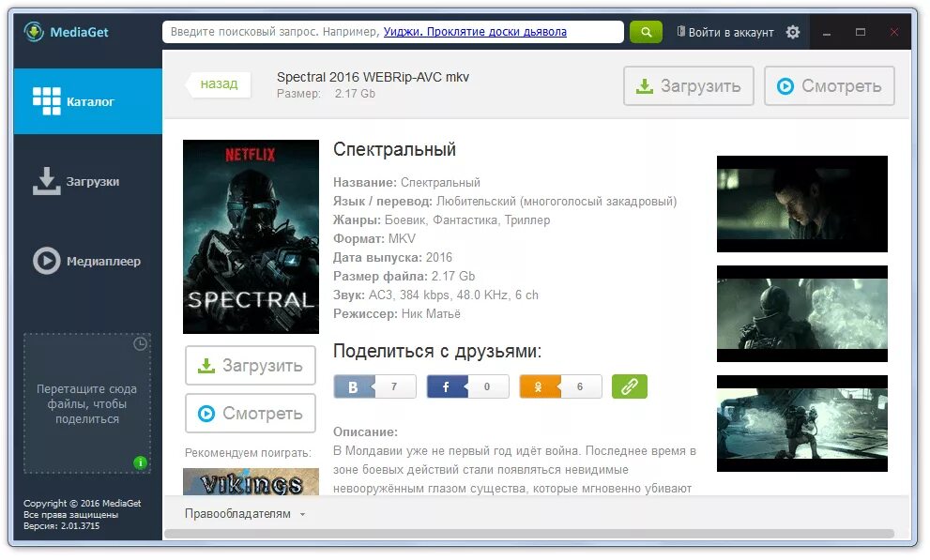Copy link using the green chain icon
The image size is (930, 560).
(630, 387)
